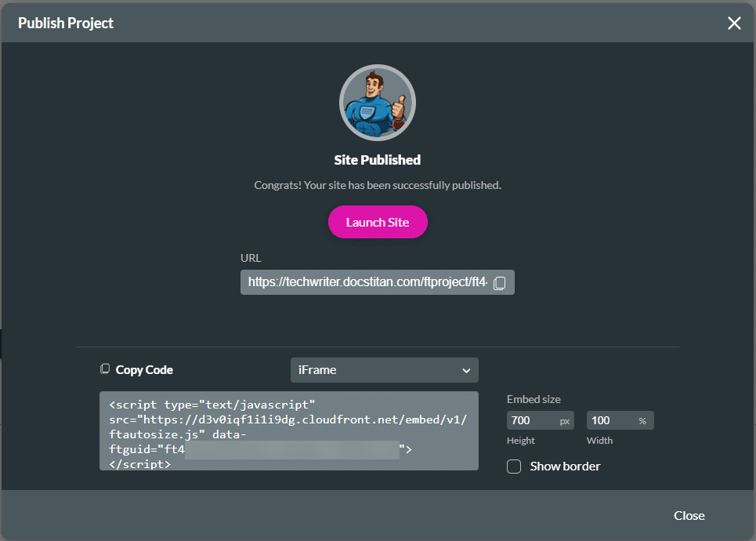Close the Publish Project dialog via Close button
The height and width of the screenshot is (541, 756).
click(689, 515)
